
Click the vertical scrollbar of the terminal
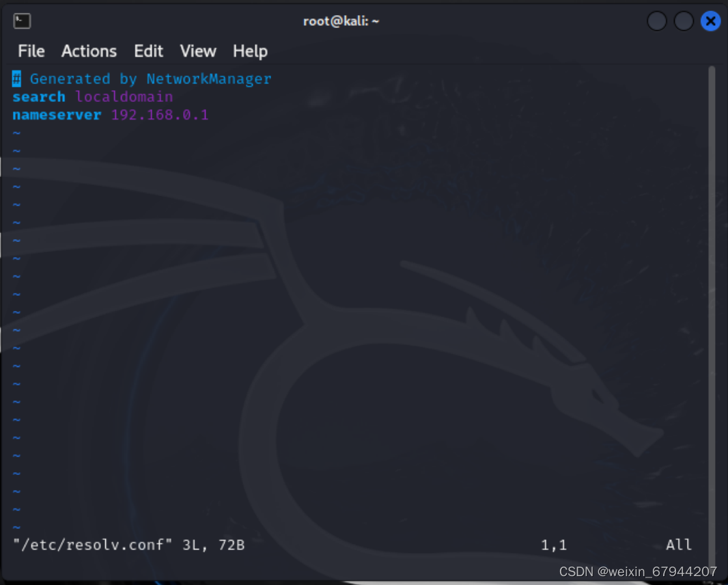(712, 316)
